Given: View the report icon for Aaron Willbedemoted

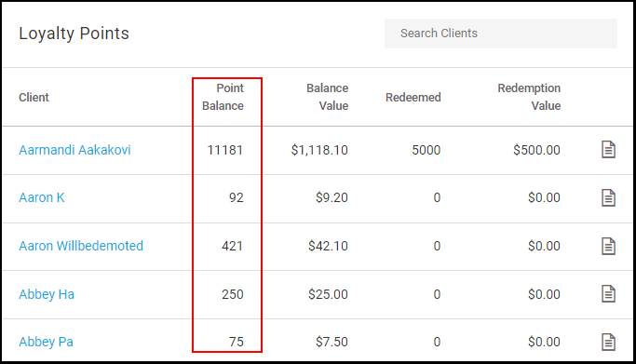Looking at the screenshot, I should [x=608, y=246].
